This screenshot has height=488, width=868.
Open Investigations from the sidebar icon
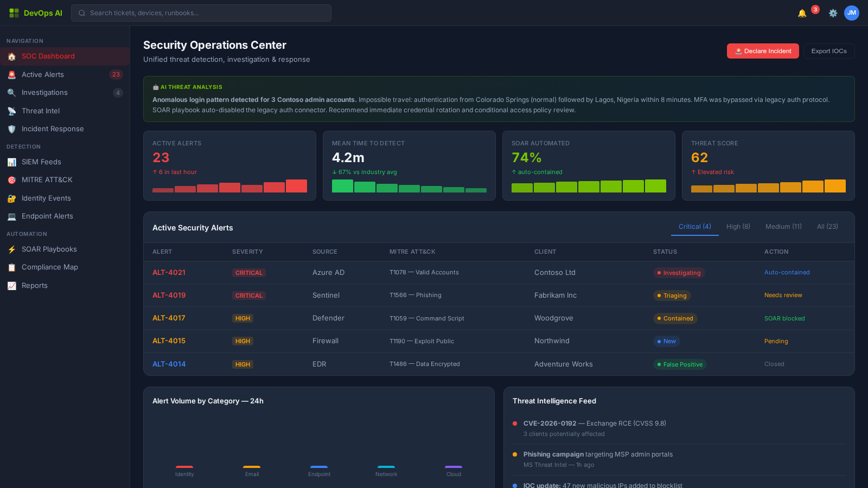tap(11, 92)
